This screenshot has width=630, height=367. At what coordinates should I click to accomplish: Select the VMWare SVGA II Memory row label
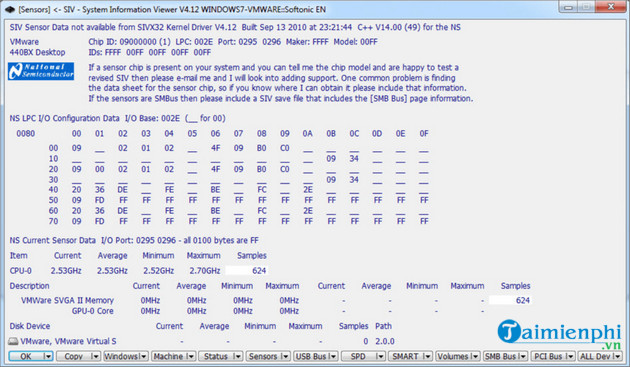tap(68, 300)
